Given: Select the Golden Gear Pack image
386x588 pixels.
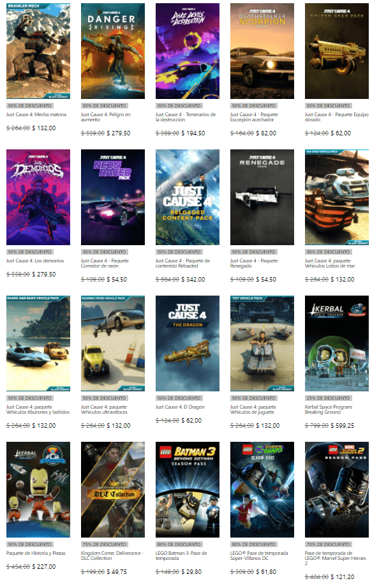Looking at the screenshot, I should [336, 51].
